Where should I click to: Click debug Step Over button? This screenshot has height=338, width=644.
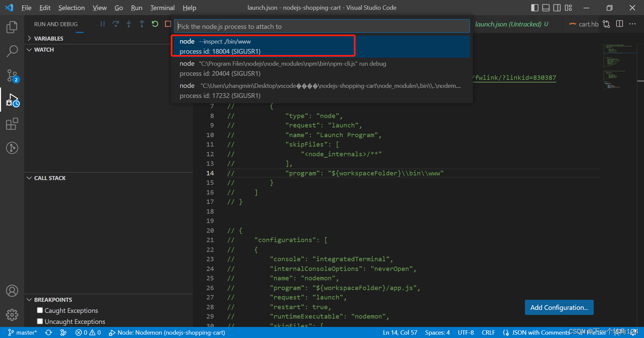click(x=116, y=24)
